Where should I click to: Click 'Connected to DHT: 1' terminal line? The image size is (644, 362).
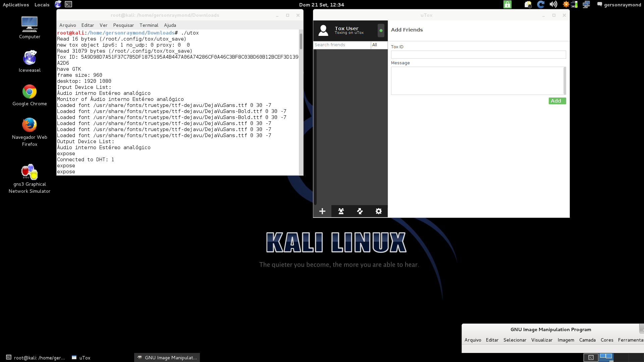point(86,160)
